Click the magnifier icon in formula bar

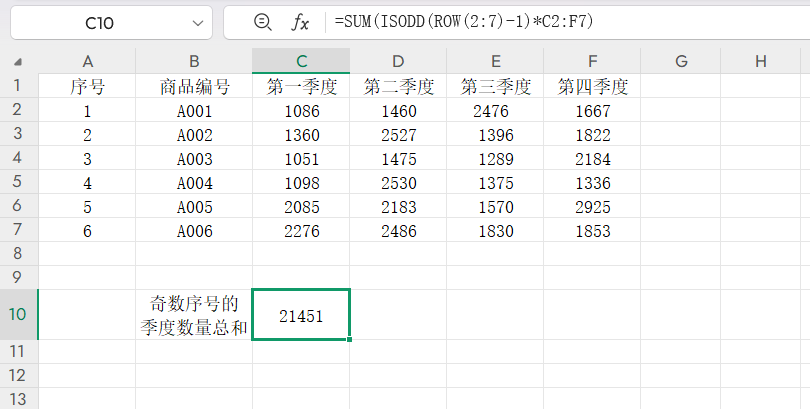(263, 22)
